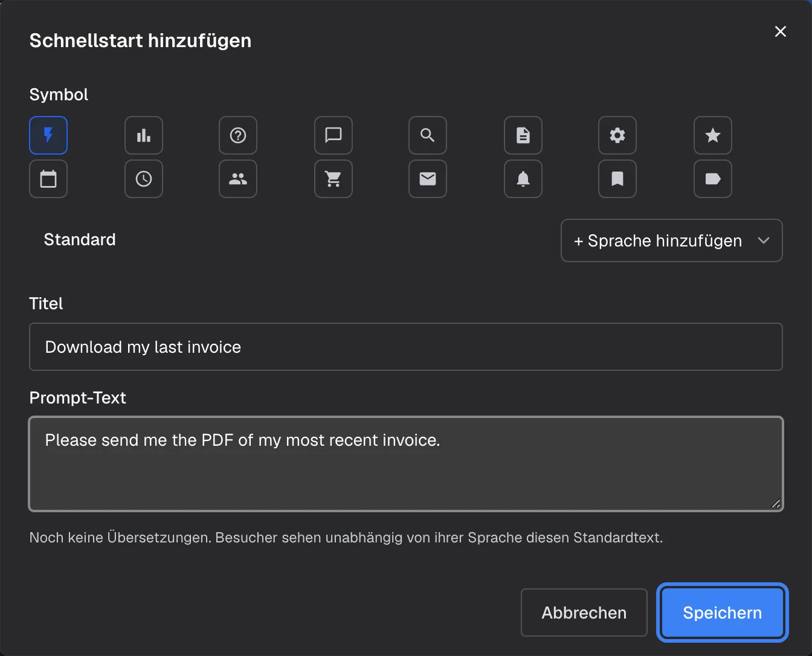Close the Schnellstart hinzufügen dialog
This screenshot has width=812, height=656.
pyautogui.click(x=781, y=31)
